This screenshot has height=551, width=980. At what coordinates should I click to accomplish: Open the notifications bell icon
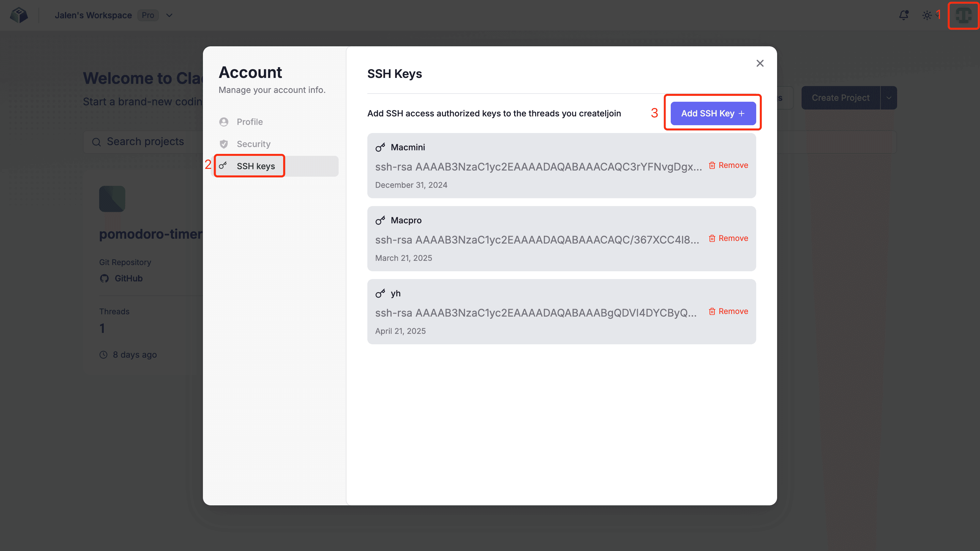click(x=904, y=15)
